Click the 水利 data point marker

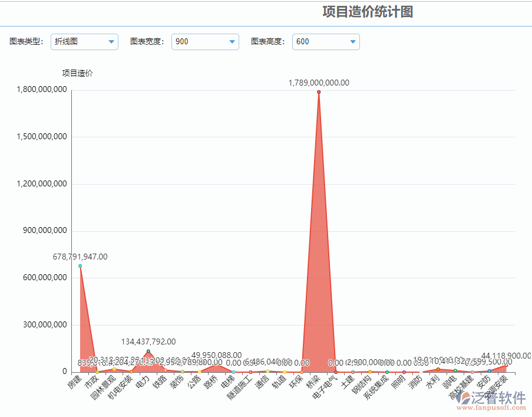coord(438,369)
